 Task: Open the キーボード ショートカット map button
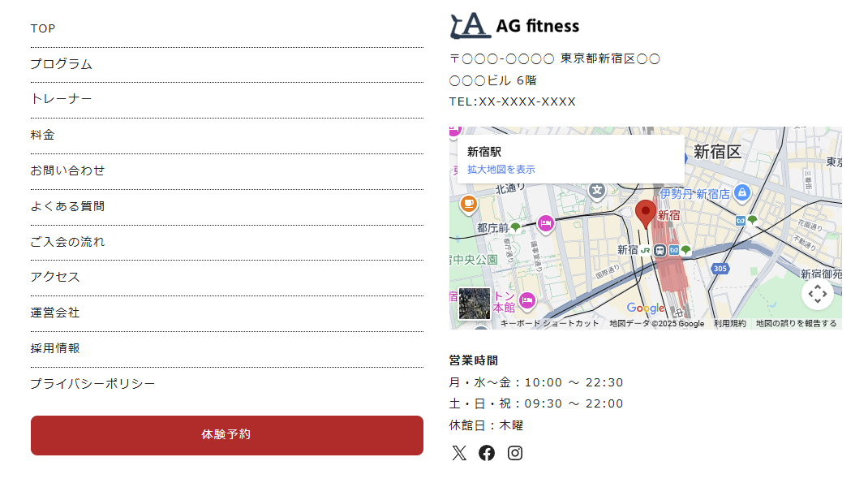(x=550, y=323)
